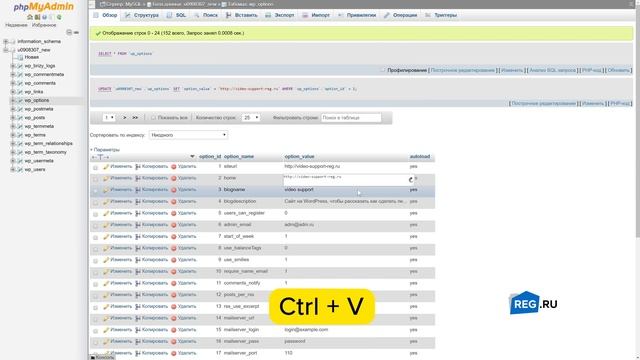
Task: Tick the checkbox for admin_email row
Action: click(95, 226)
